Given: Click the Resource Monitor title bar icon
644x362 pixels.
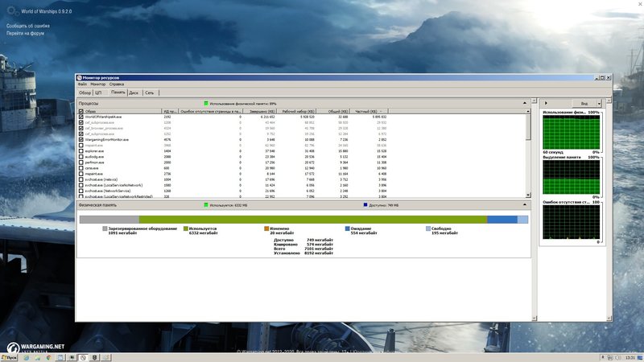Looking at the screenshot, I should (80, 77).
